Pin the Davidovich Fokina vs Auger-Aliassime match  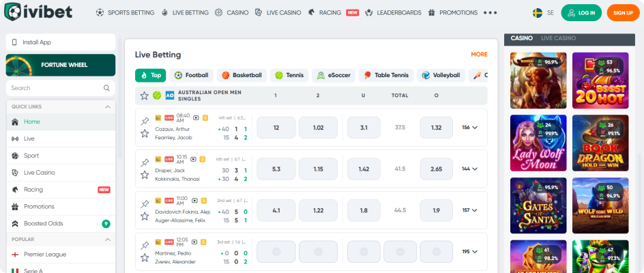point(145,204)
